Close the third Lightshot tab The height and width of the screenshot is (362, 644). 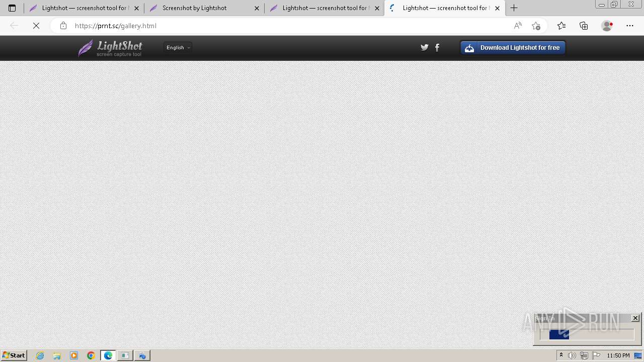(377, 8)
